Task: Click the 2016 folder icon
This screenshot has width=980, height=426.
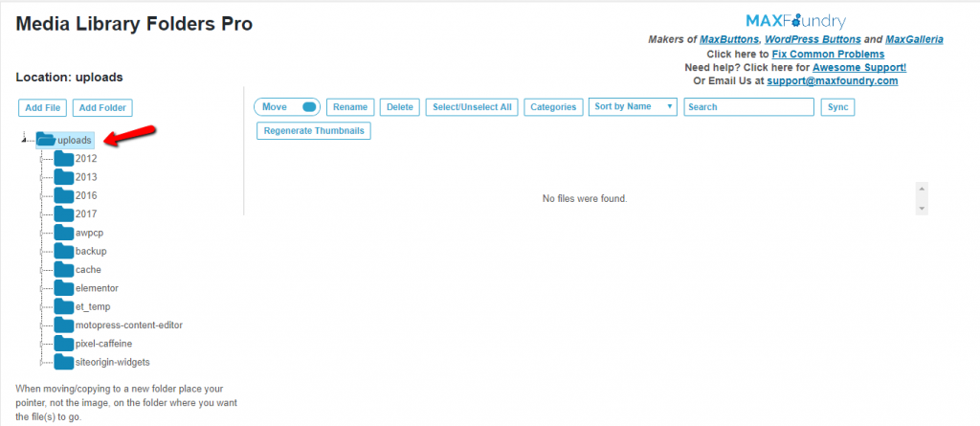Action: [64, 195]
